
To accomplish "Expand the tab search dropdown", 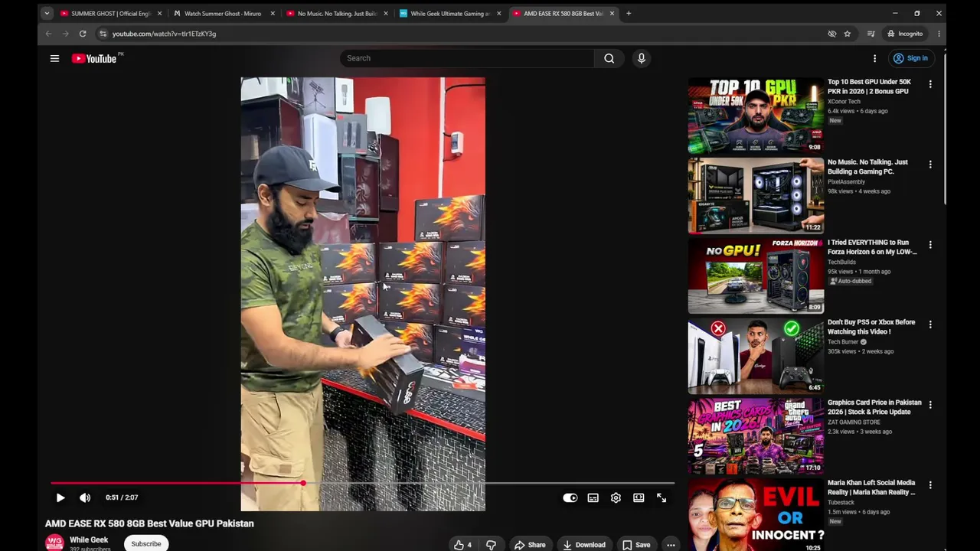I will 47,13.
